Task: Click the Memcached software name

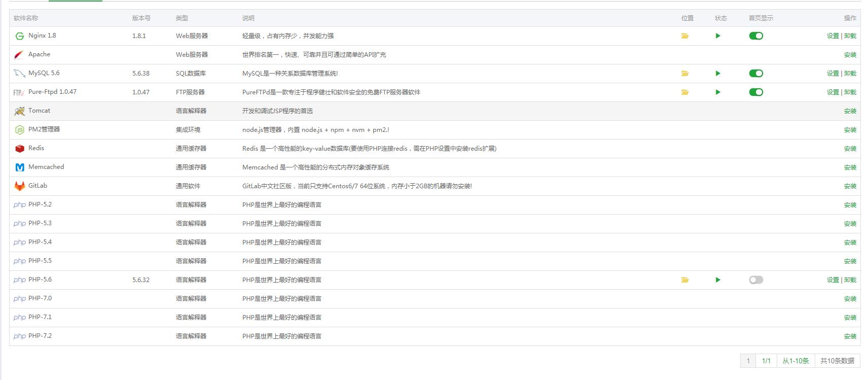Action: point(46,167)
